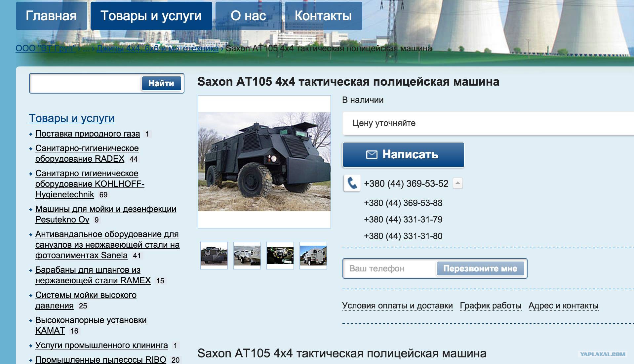Click the Перезвоните мне callback button
The width and height of the screenshot is (634, 364).
click(480, 268)
